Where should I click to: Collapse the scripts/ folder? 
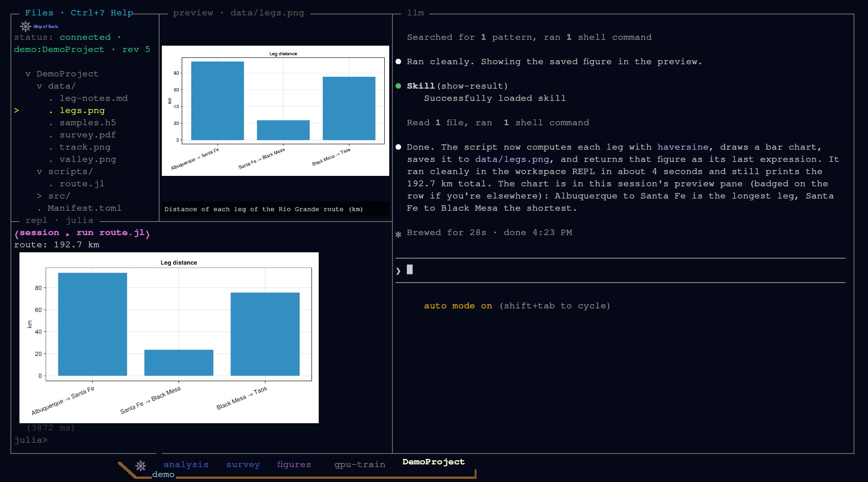click(x=39, y=171)
